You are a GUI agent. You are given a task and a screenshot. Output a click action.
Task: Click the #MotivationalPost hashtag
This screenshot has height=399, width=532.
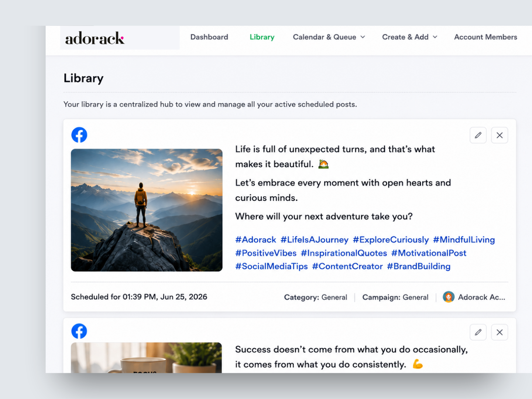(429, 253)
